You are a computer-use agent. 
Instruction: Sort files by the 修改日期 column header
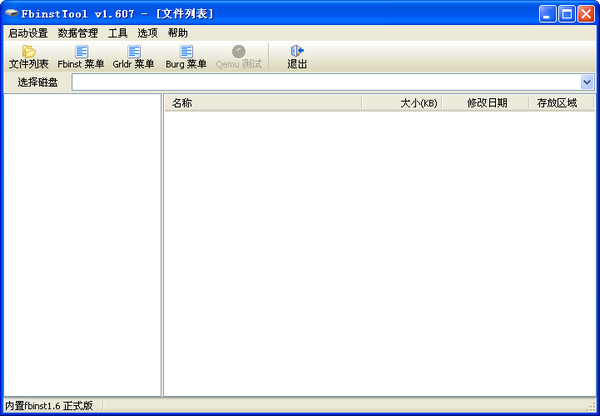pyautogui.click(x=485, y=102)
